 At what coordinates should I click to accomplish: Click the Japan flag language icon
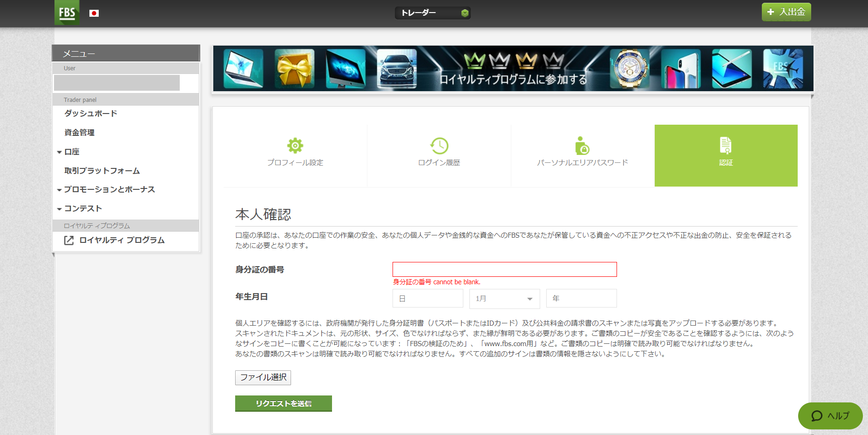click(94, 13)
